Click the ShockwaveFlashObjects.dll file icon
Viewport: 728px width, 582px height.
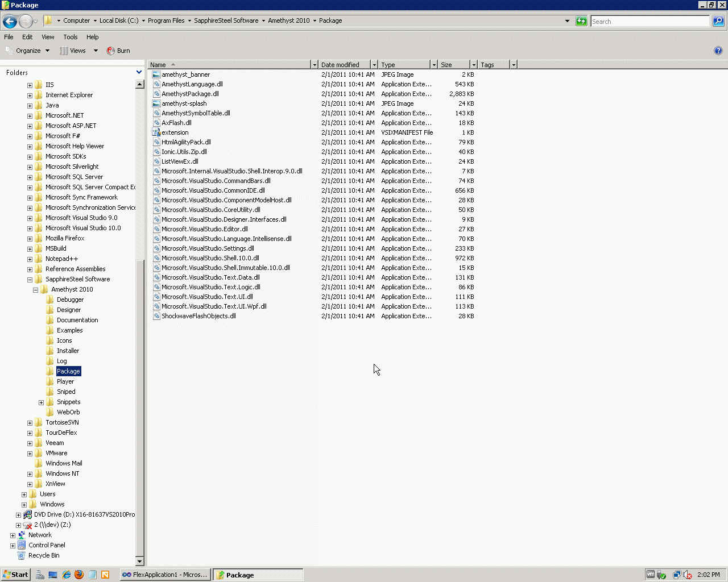tap(156, 316)
